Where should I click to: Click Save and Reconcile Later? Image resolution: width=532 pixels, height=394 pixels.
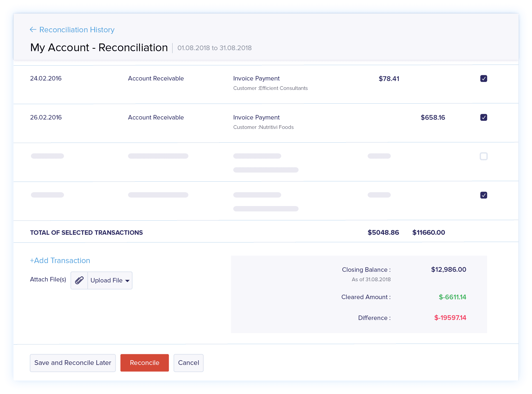(x=72, y=363)
